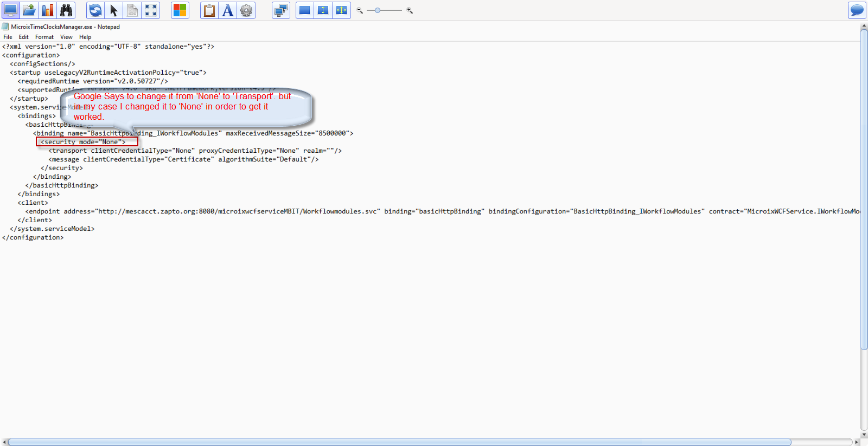The height and width of the screenshot is (446, 868).
Task: Toggle the four-way arrows fit button
Action: [342, 10]
